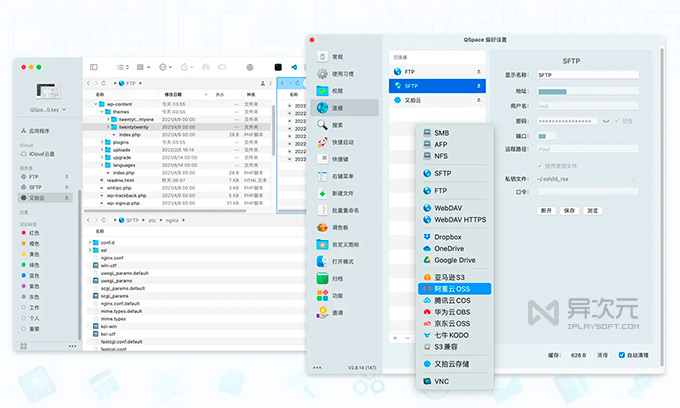
Task: Filter by the 工作 tag
Action: tap(30, 307)
